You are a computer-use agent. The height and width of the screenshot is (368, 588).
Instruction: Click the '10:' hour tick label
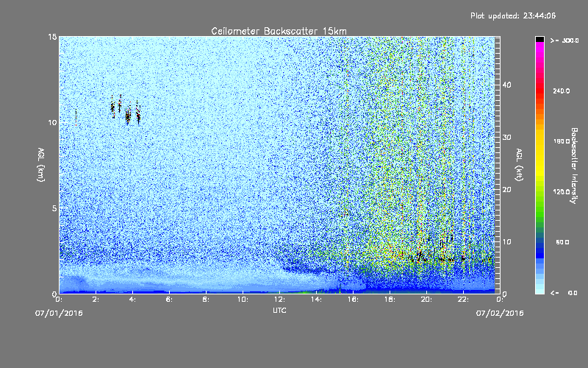tap(243, 300)
